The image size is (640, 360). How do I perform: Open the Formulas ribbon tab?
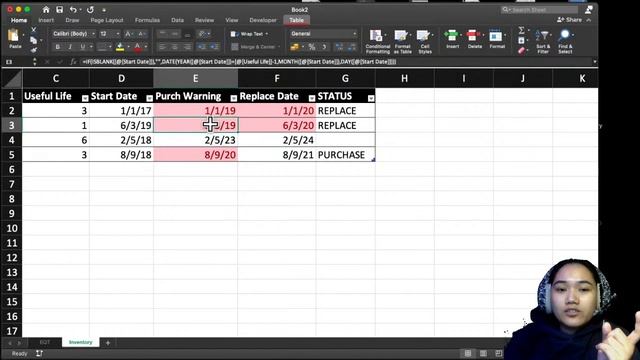pyautogui.click(x=147, y=20)
